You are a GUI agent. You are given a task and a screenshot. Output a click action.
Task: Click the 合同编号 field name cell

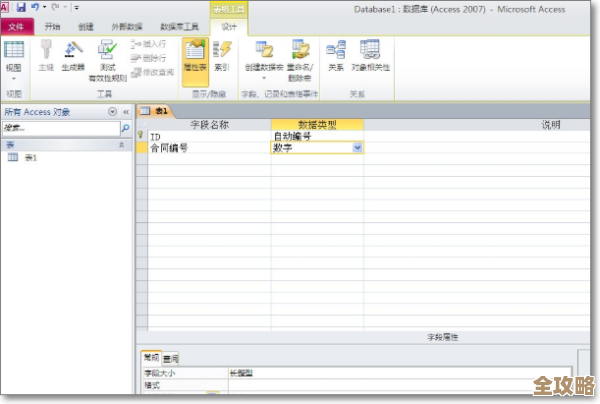click(209, 148)
